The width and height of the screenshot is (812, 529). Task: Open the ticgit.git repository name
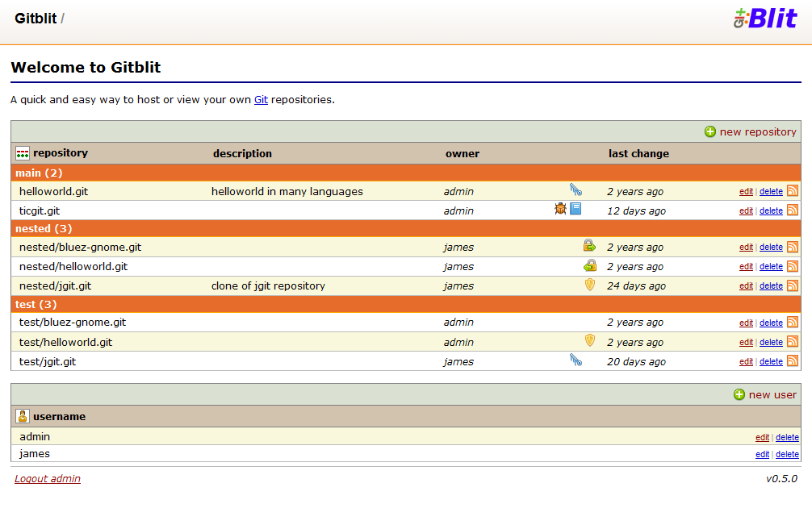click(x=40, y=210)
